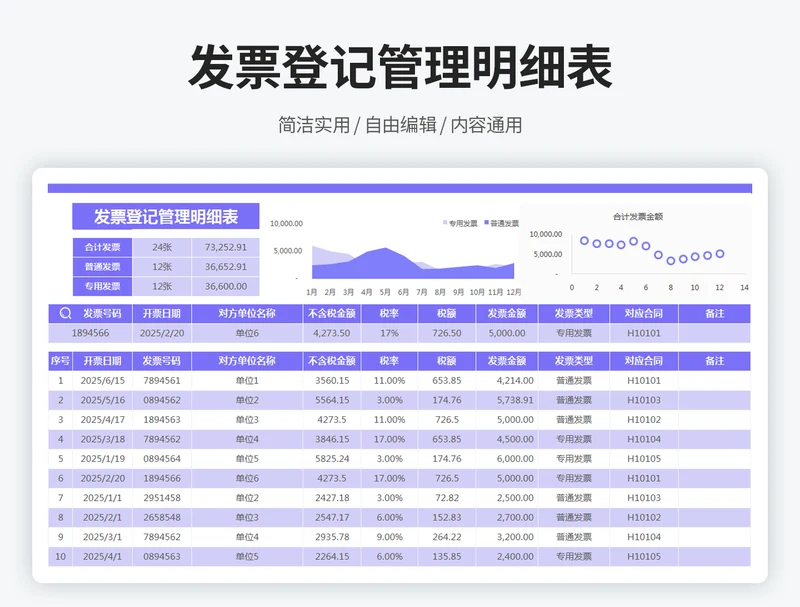The height and width of the screenshot is (607, 800).
Task: Select the 合计发票金额 chart title
Action: point(638,217)
